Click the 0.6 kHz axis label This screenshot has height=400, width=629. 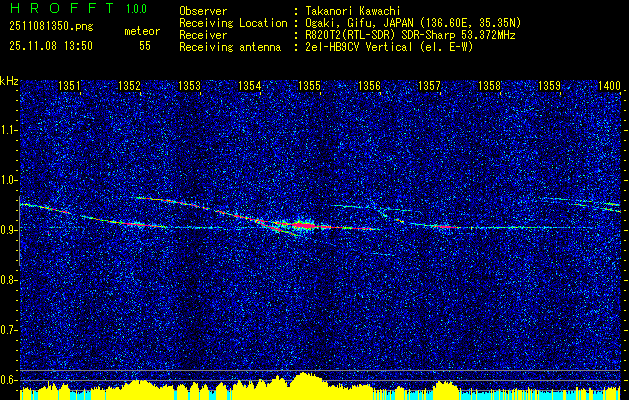click(x=9, y=380)
